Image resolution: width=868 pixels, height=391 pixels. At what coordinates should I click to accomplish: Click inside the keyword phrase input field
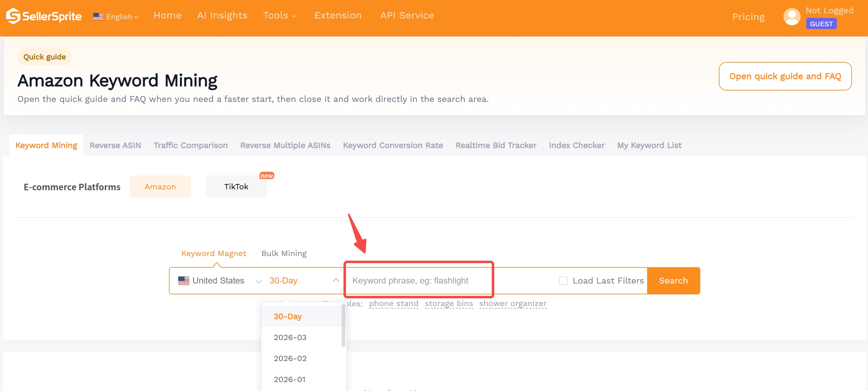coord(418,280)
